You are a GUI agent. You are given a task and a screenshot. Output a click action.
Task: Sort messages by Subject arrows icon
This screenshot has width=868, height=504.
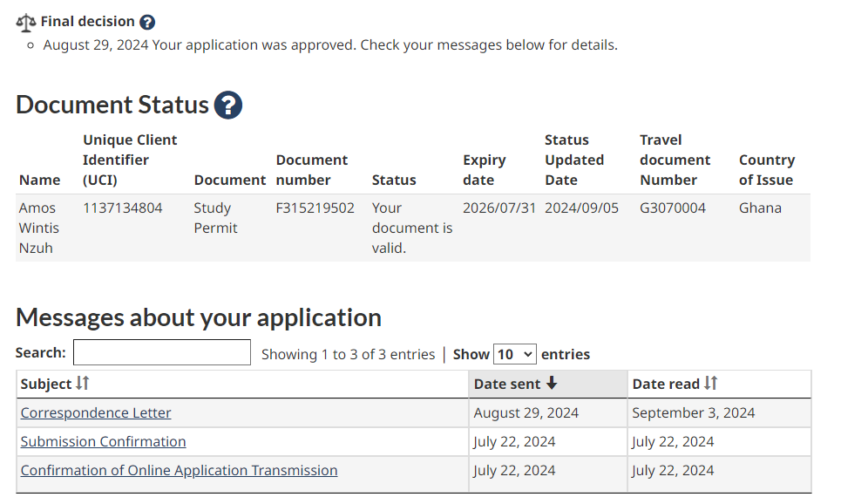coord(83,384)
